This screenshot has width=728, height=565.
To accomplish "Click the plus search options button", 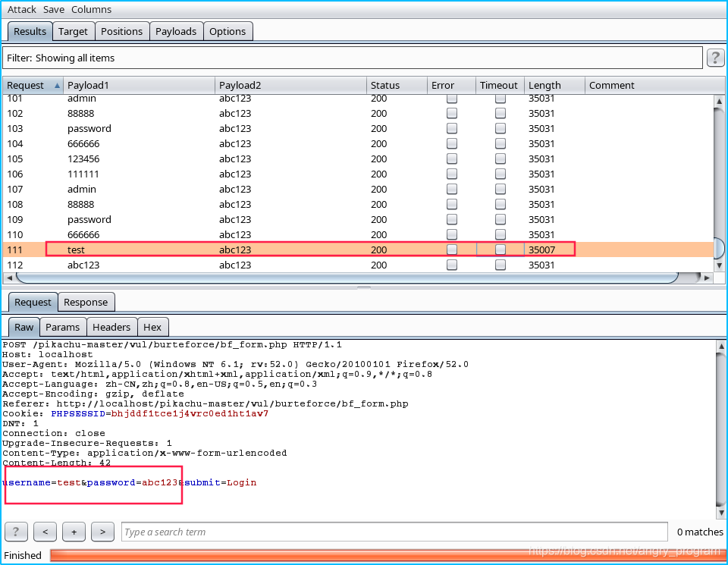I will (74, 532).
